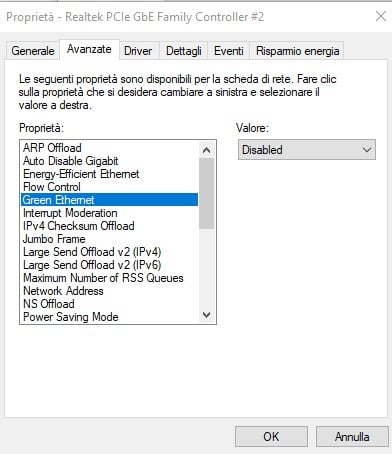The height and width of the screenshot is (454, 392).
Task: Close the Proprietà dialog window
Action: (x=381, y=16)
